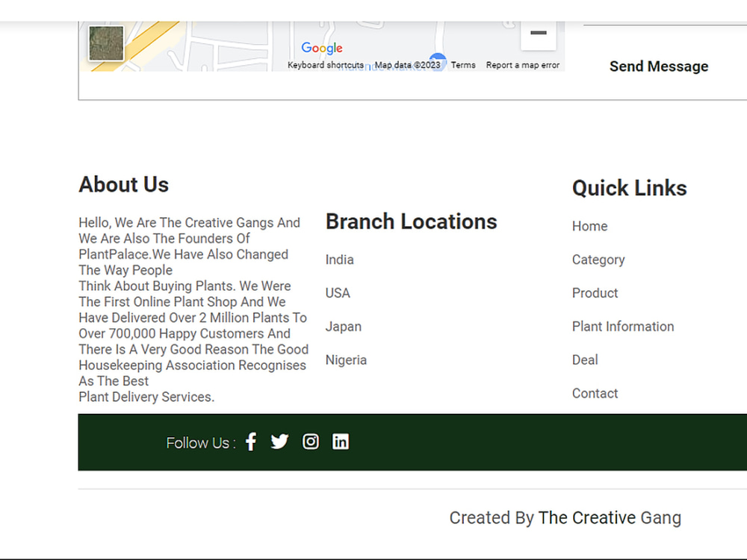Click the map zoom out minus button

539,34
